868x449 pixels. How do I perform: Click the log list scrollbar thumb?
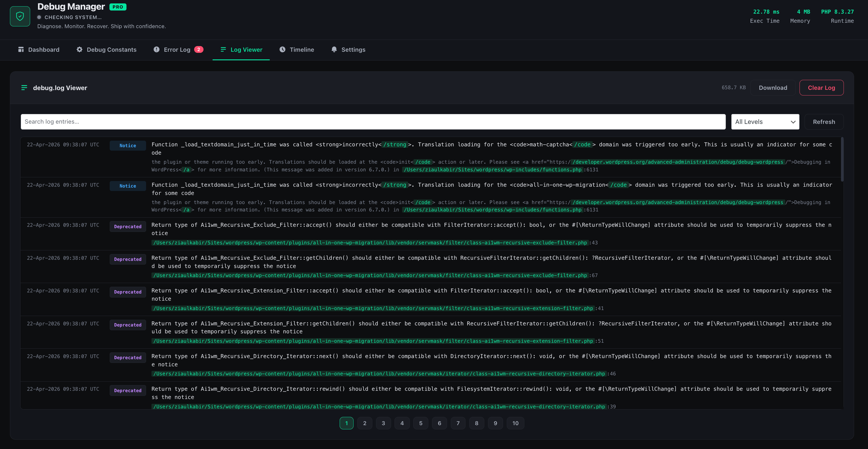click(x=842, y=159)
